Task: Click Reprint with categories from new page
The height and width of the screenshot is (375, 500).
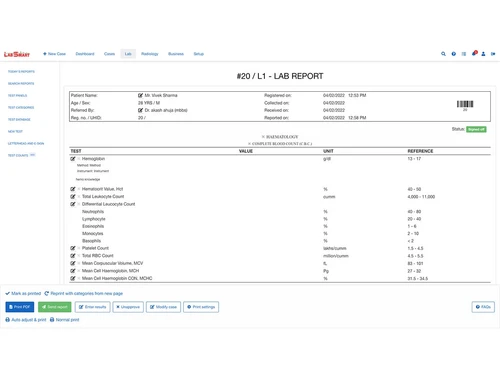Action: coord(84,293)
